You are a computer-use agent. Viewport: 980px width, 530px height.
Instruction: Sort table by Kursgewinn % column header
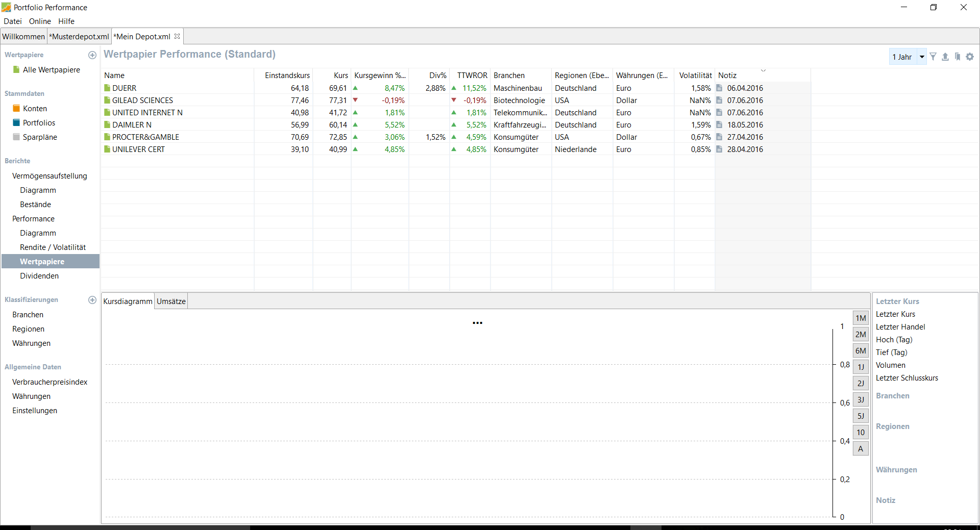point(380,75)
